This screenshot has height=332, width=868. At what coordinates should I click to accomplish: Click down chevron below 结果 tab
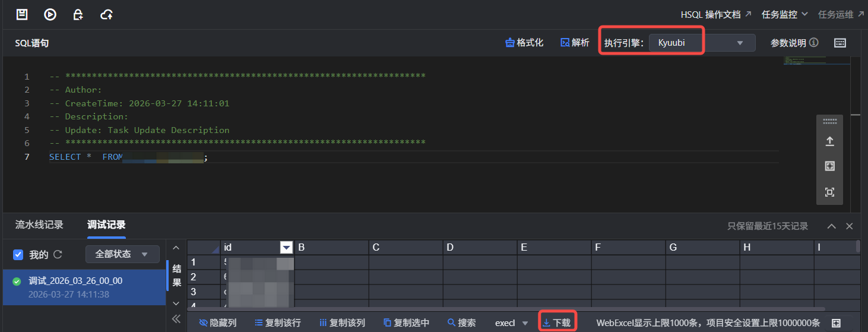pos(176,303)
